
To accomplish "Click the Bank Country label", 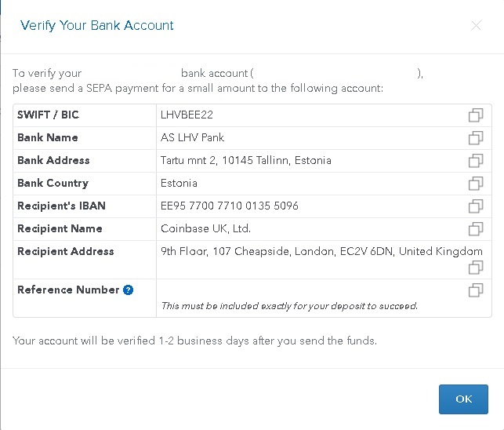I will click(x=53, y=184).
